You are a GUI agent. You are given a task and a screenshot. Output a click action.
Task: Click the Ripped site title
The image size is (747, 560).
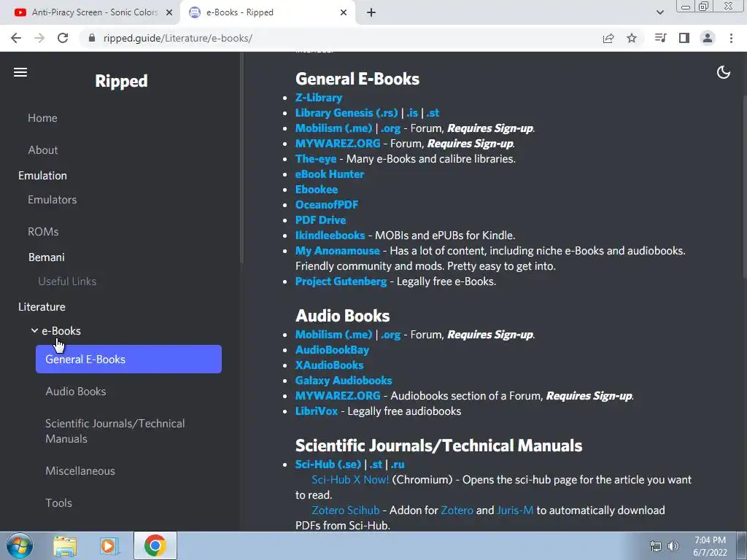121,81
